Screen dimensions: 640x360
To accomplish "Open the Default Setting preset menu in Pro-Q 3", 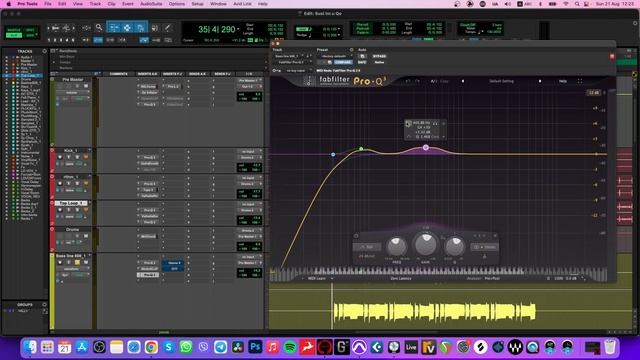I will 501,81.
